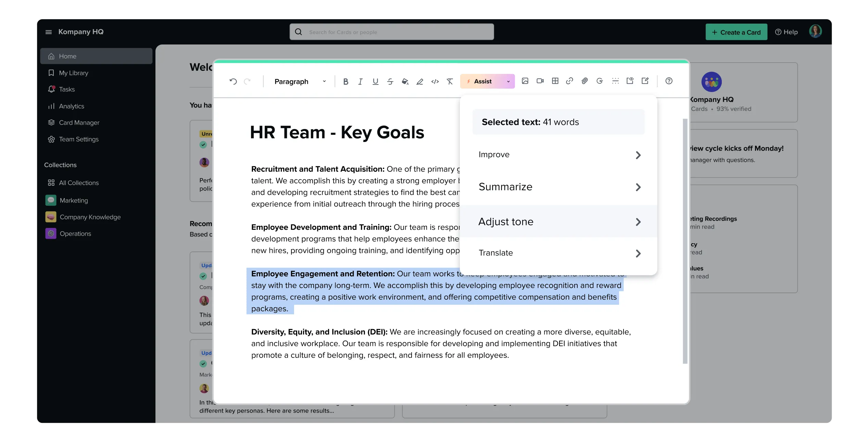
Task: Insert an image into the card
Action: (x=525, y=81)
